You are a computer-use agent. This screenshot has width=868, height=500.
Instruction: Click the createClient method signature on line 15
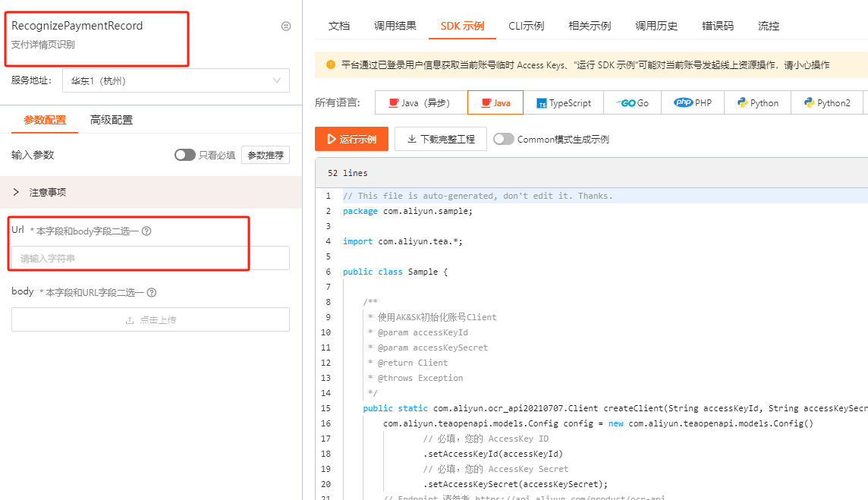(x=615, y=408)
